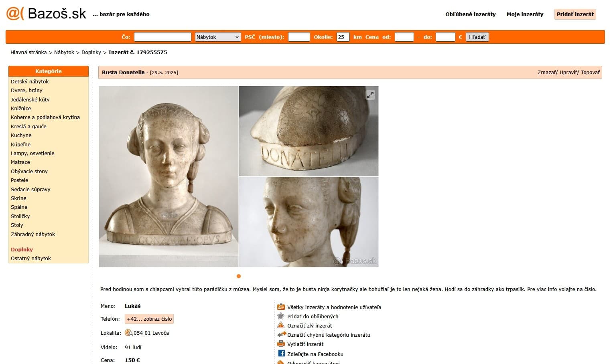Click the wrong category arrows icon
This screenshot has height=364, width=613.
(281, 335)
